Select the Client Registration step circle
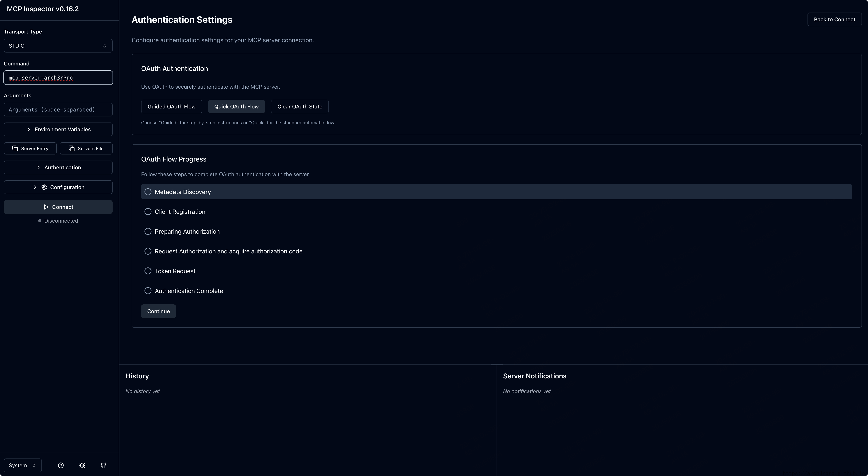868x476 pixels. click(x=148, y=212)
